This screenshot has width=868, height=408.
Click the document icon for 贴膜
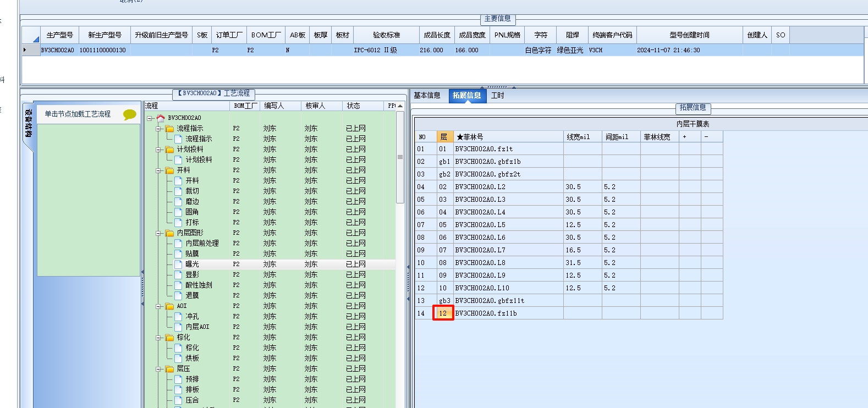click(x=178, y=253)
